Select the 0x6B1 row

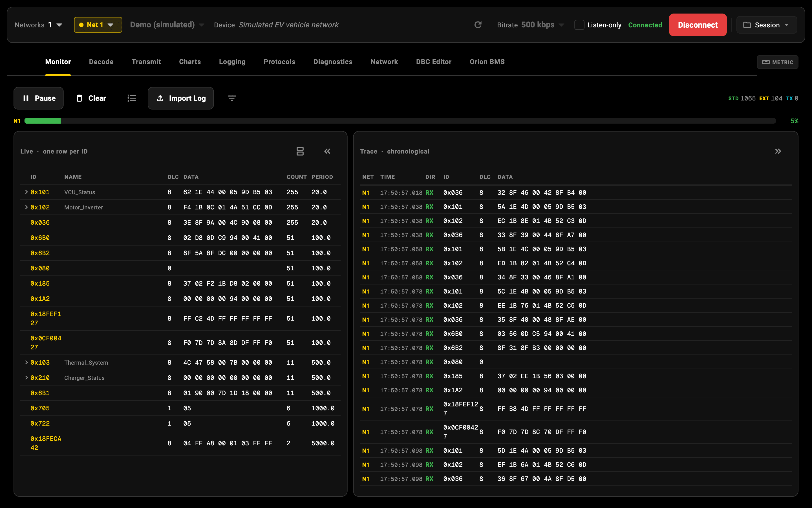click(180, 393)
